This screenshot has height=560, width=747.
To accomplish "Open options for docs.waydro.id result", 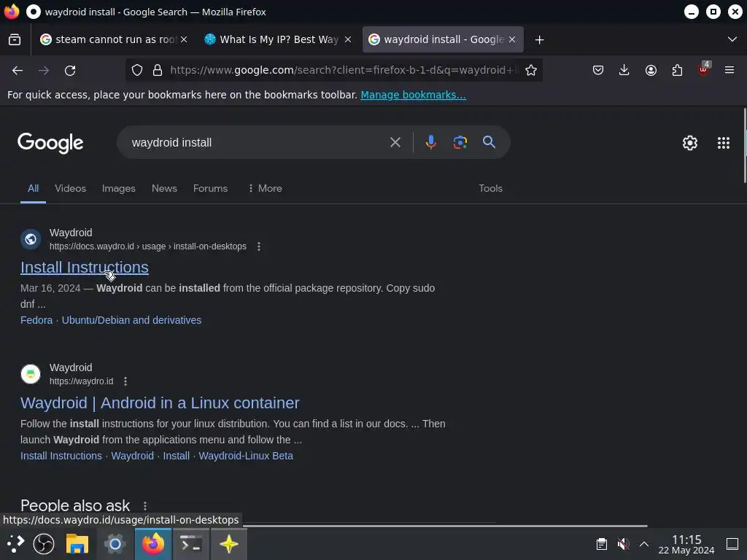I will point(259,246).
